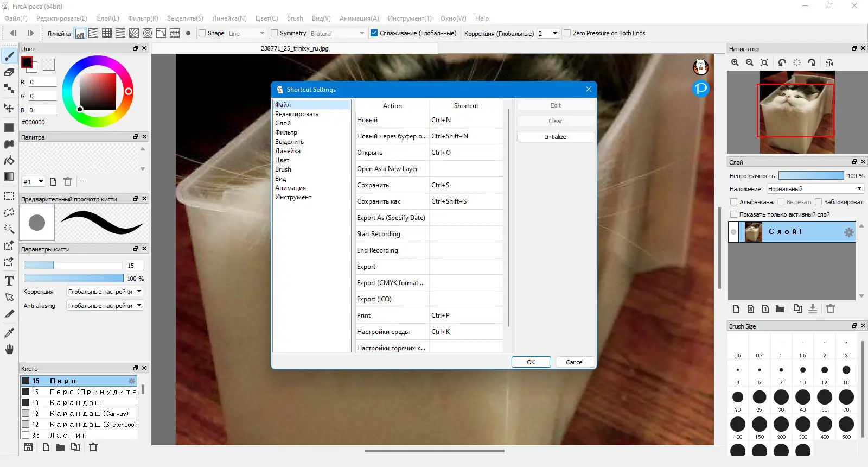Check the Заблокировать checkbox
Image resolution: width=868 pixels, height=467 pixels.
click(x=818, y=202)
